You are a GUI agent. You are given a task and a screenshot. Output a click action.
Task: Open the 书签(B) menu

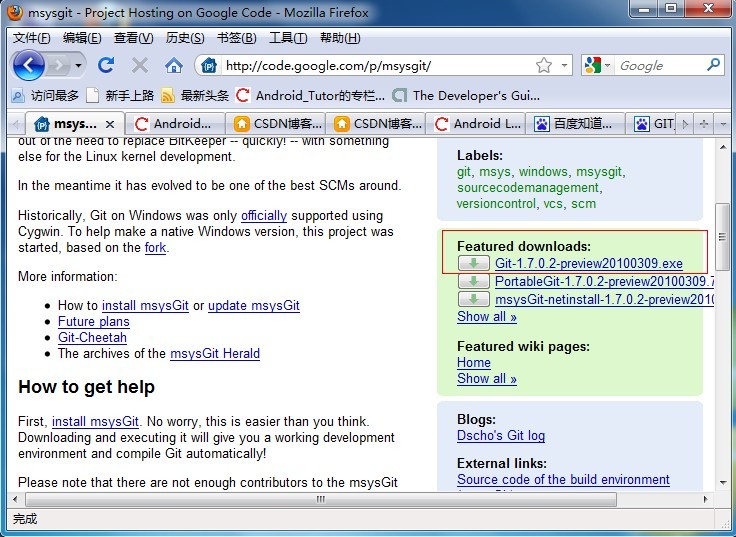[x=237, y=38]
